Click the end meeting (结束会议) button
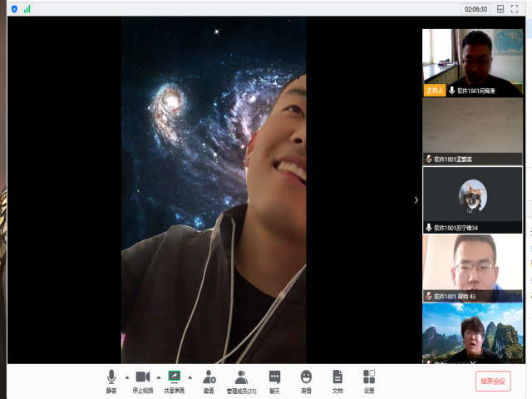This screenshot has width=532, height=399. point(493,381)
